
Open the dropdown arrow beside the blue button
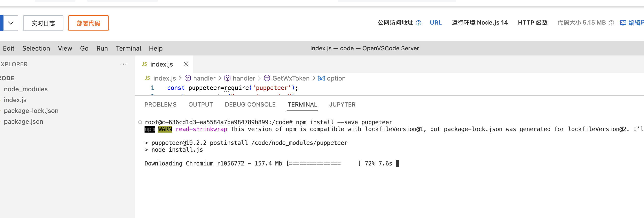coord(11,23)
